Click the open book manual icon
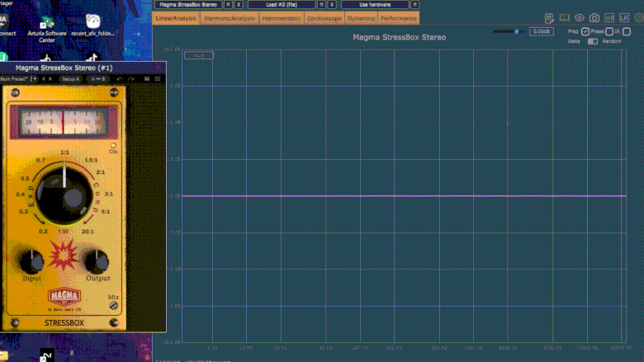This screenshot has width=644, height=362. (565, 17)
